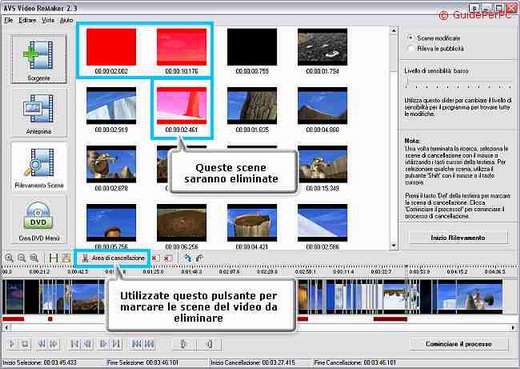Step back one frame
The width and height of the screenshot is (520, 369).
click(88, 344)
